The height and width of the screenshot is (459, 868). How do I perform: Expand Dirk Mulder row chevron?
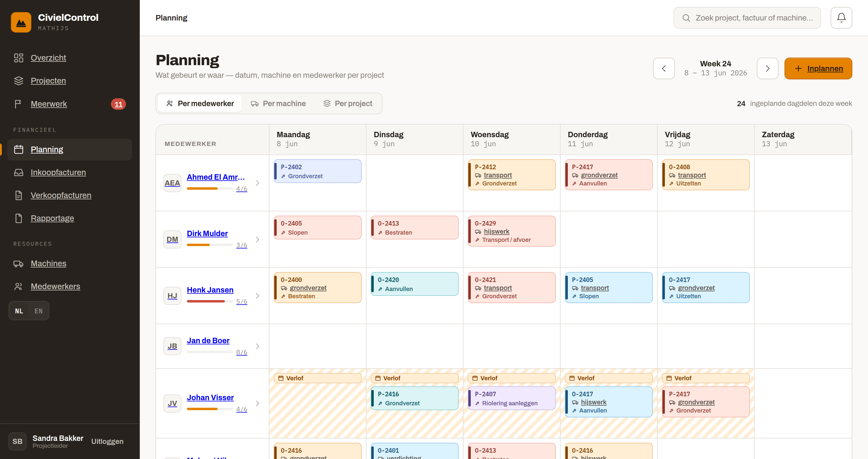(257, 239)
